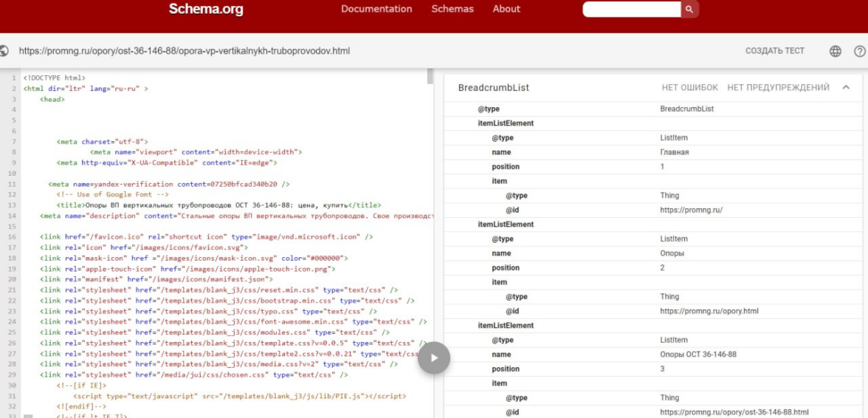
Task: Focus the Schema.org search field
Action: pos(631,10)
